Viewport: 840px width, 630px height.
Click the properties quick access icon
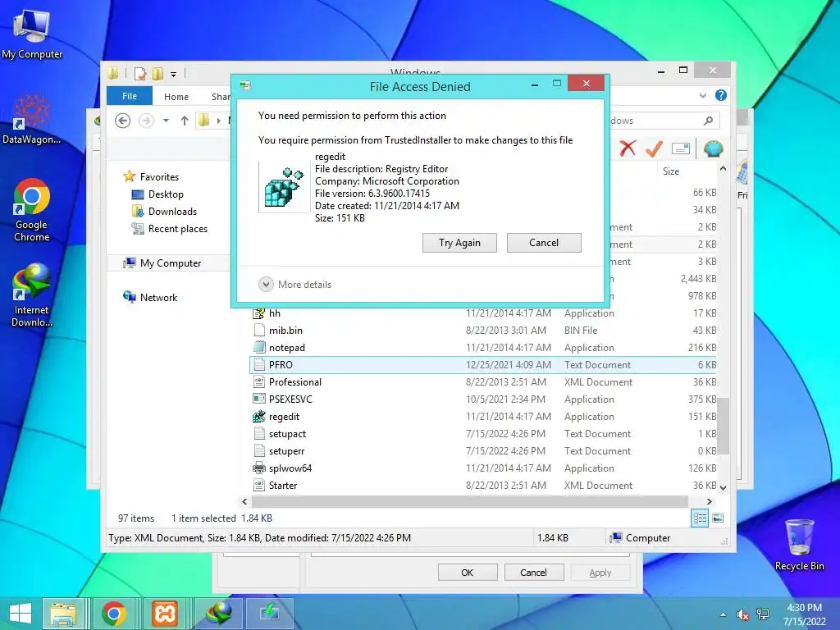(140, 73)
